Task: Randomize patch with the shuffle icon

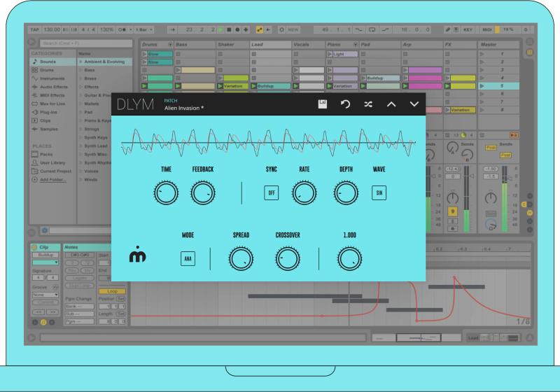Action: 368,104
